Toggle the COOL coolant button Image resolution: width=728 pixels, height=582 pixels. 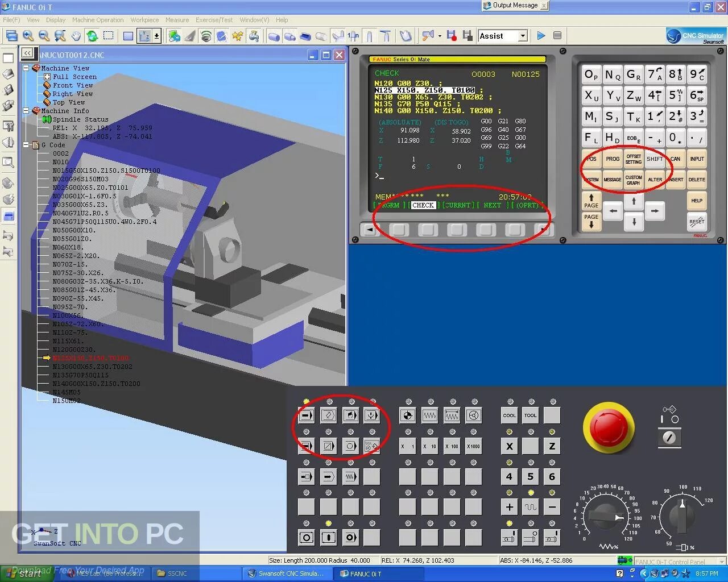click(510, 415)
